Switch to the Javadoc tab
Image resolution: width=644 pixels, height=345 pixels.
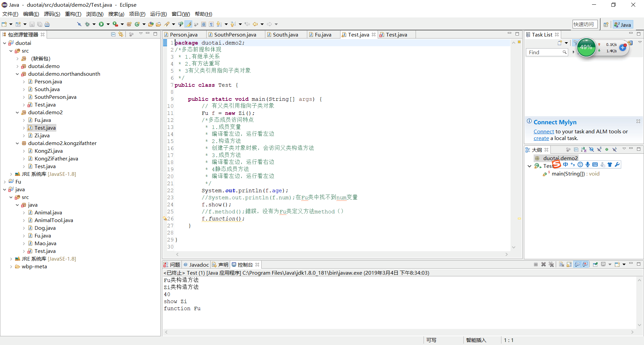click(196, 265)
